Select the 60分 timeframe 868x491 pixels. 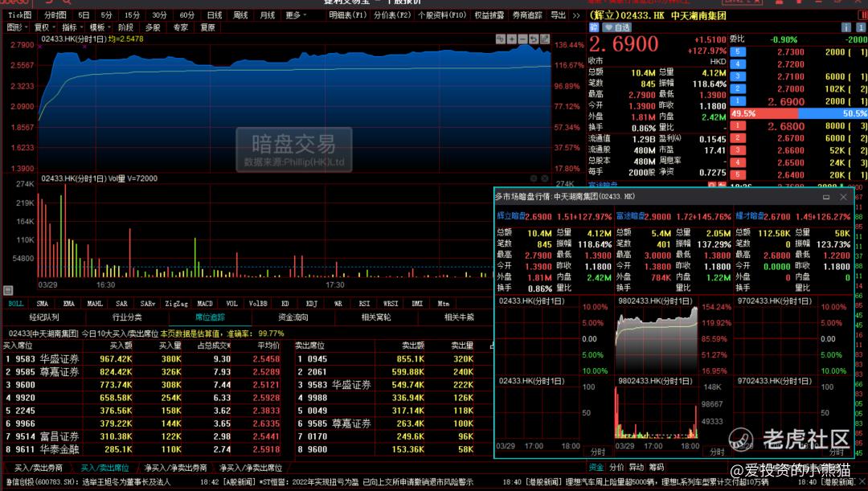(x=186, y=15)
